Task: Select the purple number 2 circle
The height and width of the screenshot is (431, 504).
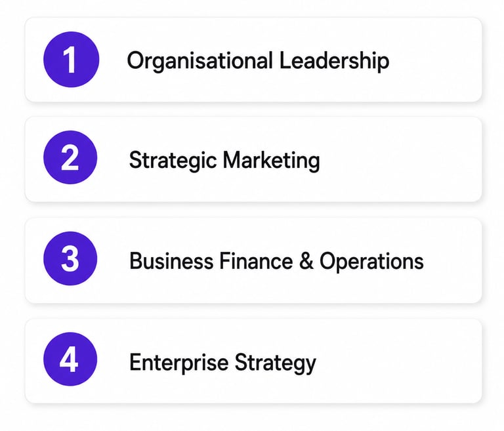Action: (x=70, y=157)
